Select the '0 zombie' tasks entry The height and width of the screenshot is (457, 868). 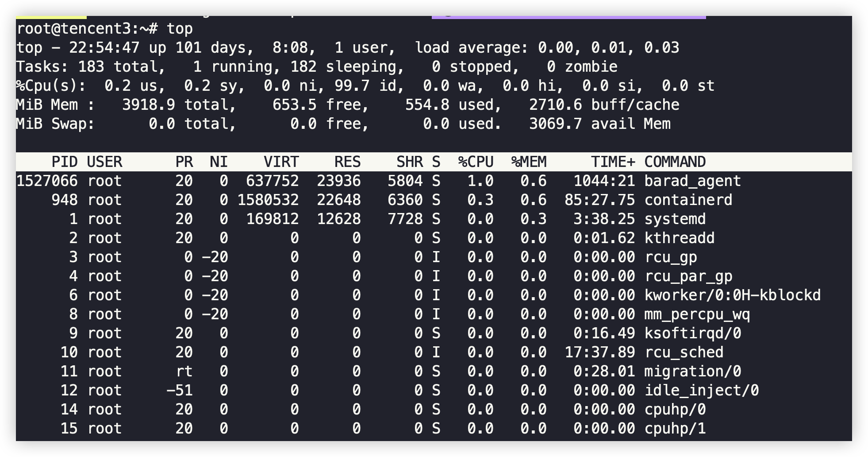click(x=582, y=67)
